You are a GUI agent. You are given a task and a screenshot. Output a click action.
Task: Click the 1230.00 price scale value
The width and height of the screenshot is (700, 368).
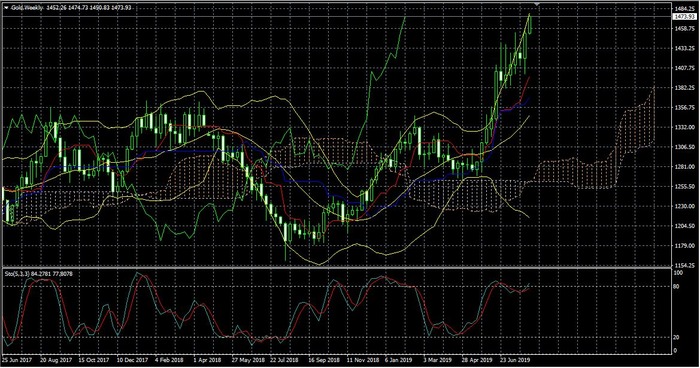(x=685, y=206)
